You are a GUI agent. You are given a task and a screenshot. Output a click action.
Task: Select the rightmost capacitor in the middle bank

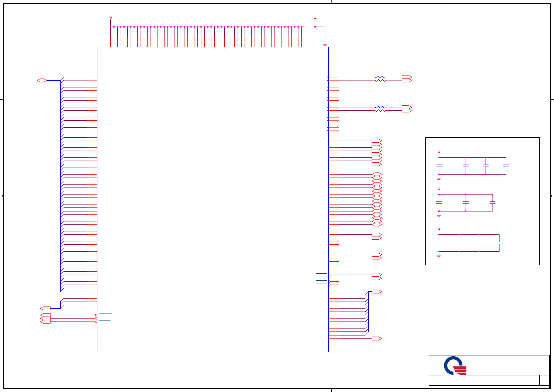click(493, 202)
